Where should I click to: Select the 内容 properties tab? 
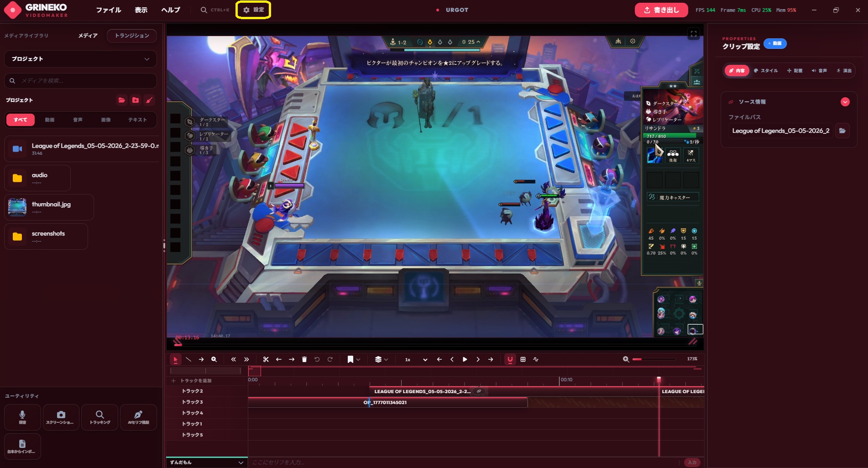point(737,71)
